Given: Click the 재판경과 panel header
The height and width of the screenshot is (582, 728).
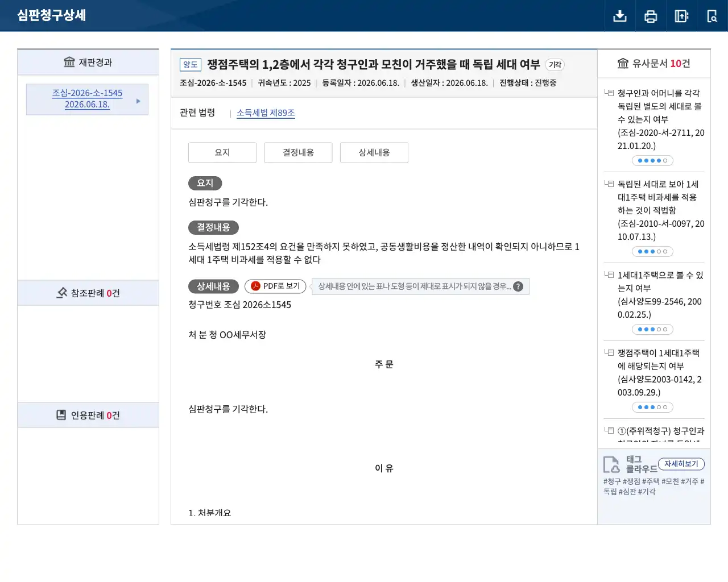Looking at the screenshot, I should (x=88, y=62).
